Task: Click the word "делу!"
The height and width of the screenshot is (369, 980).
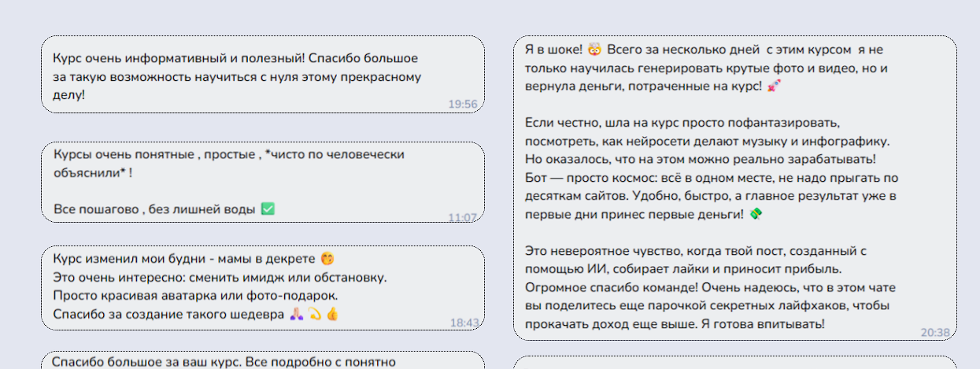Action: click(68, 95)
